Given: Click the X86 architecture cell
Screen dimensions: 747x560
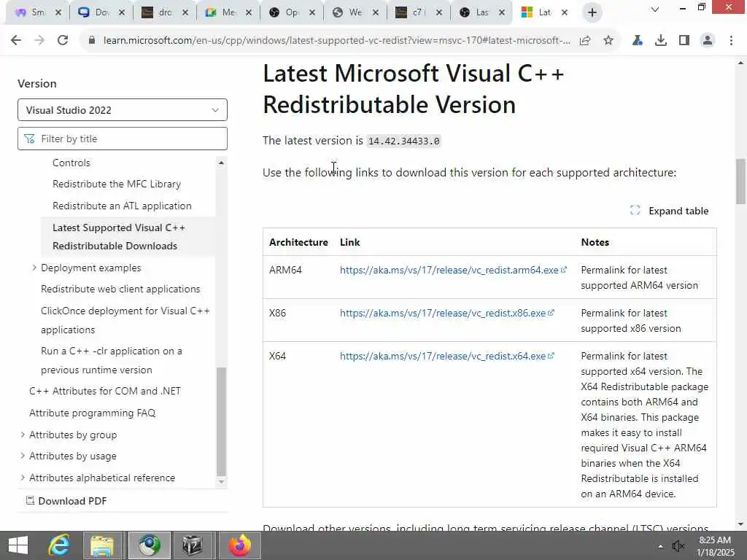Looking at the screenshot, I should [277, 313].
